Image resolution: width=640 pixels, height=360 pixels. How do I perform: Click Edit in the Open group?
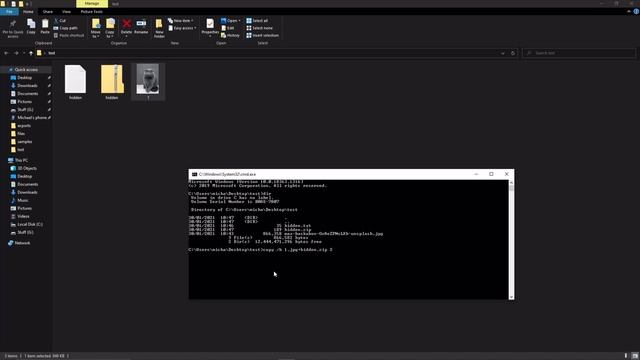[228, 28]
